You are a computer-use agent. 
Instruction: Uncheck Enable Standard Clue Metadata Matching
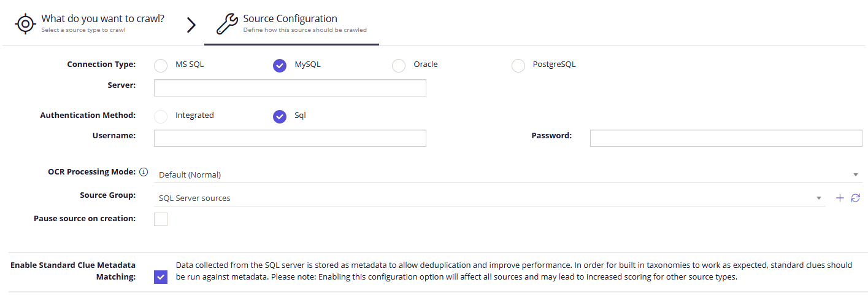tap(161, 277)
